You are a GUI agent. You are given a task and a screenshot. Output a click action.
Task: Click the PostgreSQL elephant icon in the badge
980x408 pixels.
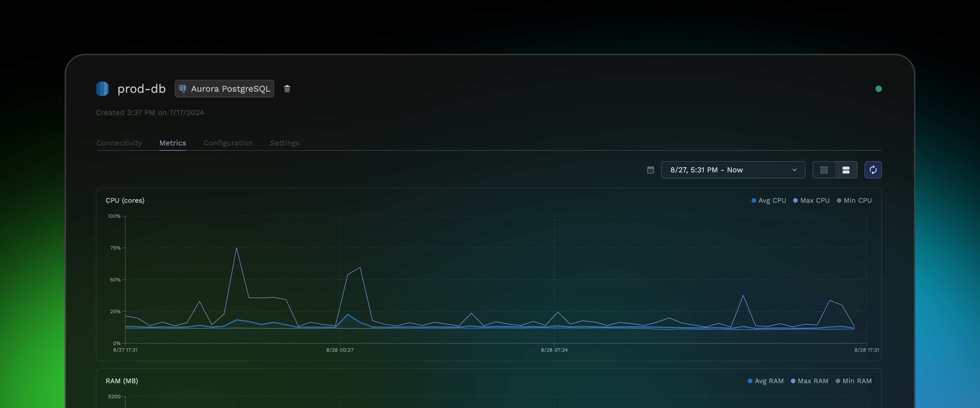[183, 89]
